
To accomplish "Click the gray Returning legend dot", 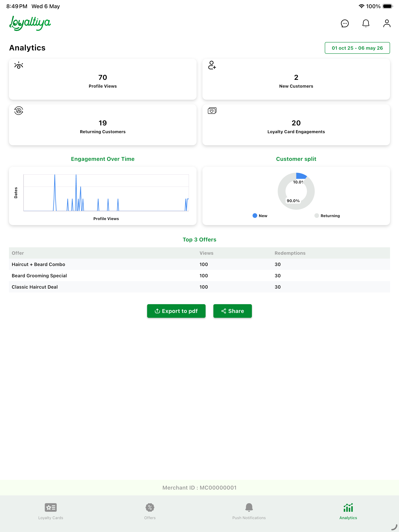I will tap(317, 216).
